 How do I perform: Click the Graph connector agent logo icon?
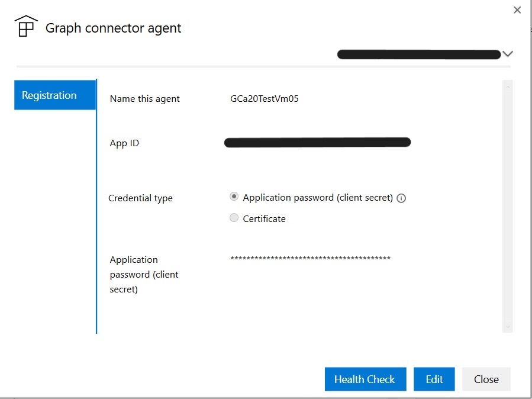(x=26, y=26)
